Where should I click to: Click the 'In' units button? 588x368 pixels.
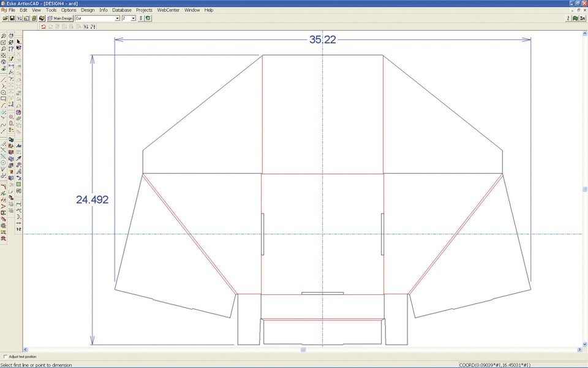582,18
